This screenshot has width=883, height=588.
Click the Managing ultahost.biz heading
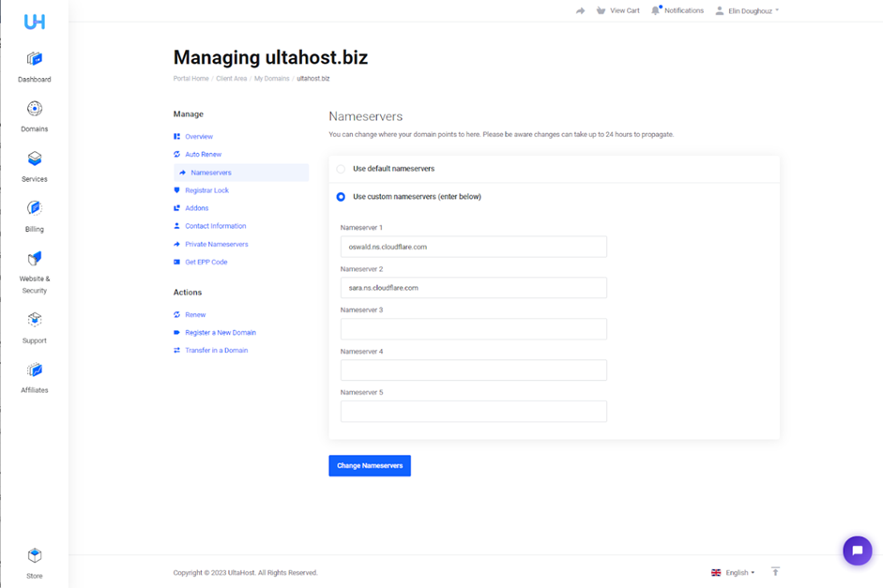click(270, 57)
